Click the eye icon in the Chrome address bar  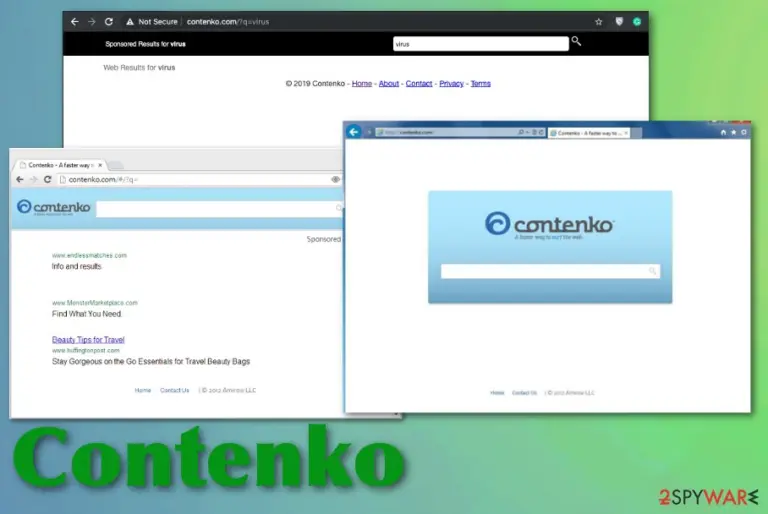click(336, 179)
